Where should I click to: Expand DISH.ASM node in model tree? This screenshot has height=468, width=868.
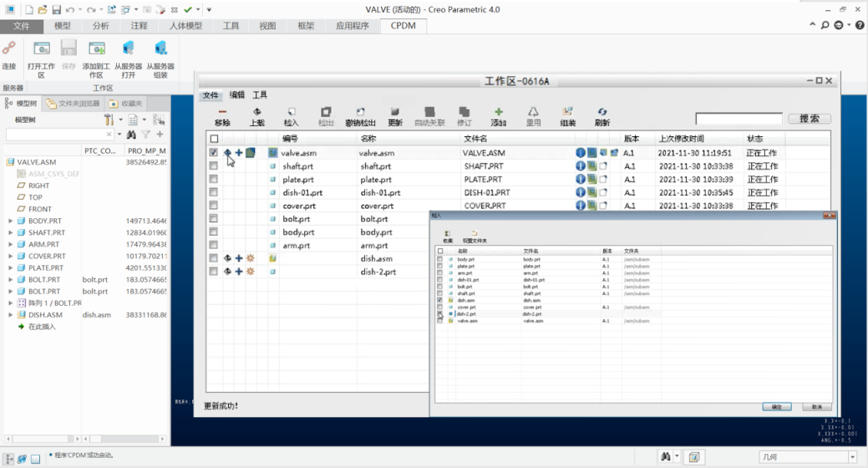click(x=11, y=314)
